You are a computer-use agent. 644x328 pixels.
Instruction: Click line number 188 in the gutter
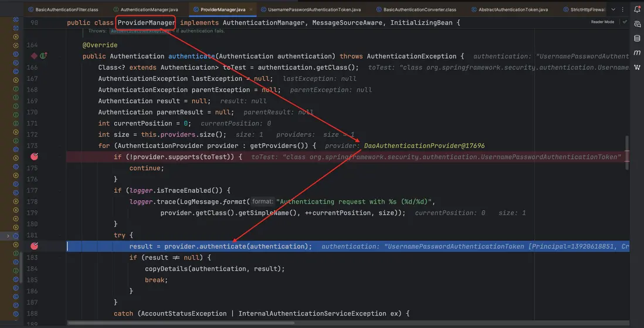pyautogui.click(x=32, y=313)
